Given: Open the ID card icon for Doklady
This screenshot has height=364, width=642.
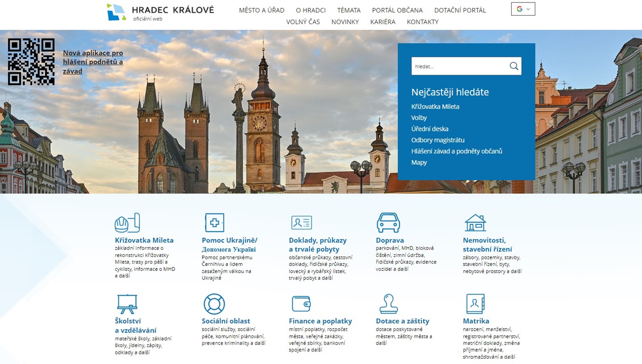Looking at the screenshot, I should coord(301,223).
